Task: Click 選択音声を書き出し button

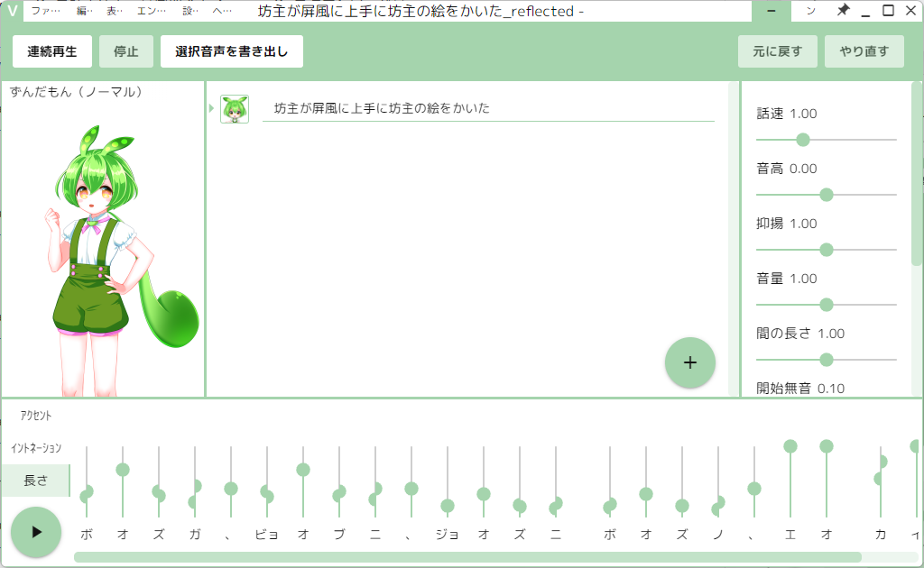Action: coord(232,51)
